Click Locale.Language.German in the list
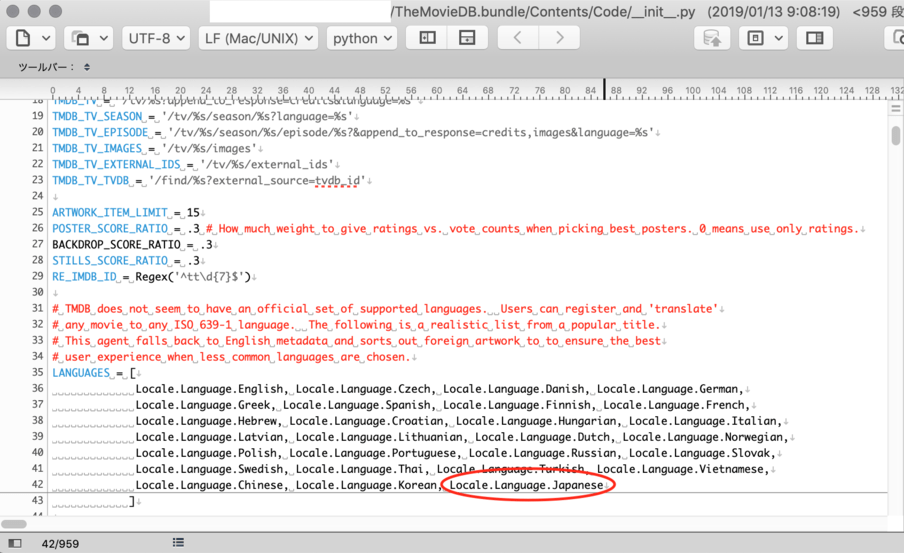Viewport: 904px width, 553px height. tap(668, 389)
